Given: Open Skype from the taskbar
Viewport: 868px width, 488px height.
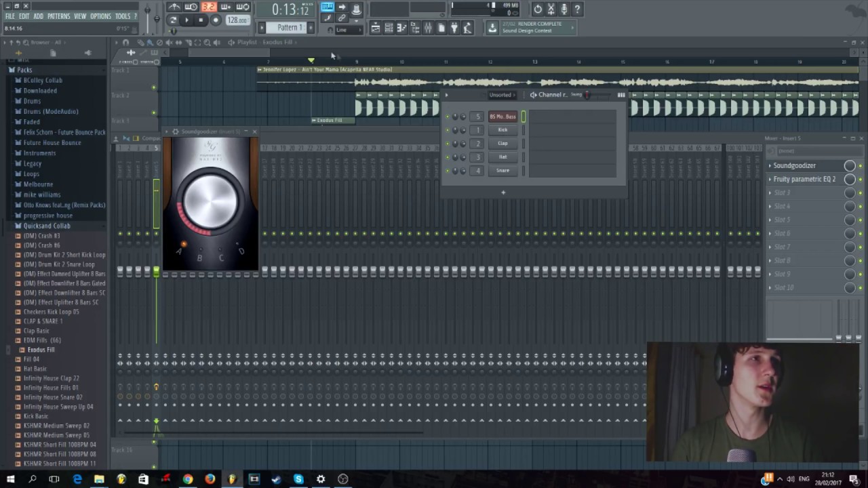Looking at the screenshot, I should 298,479.
